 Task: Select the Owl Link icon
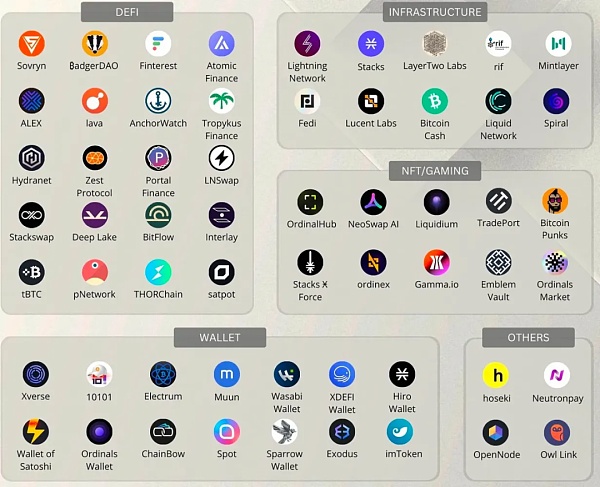click(x=557, y=432)
